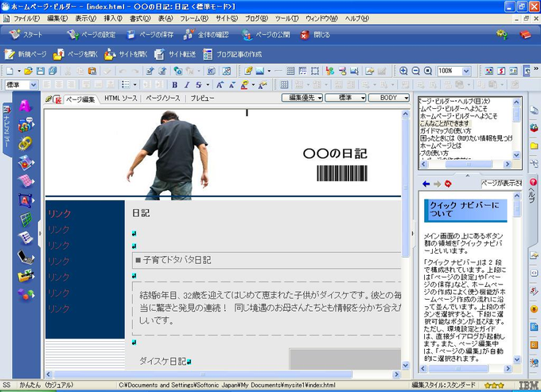Screen dimensions: 541x392
Task: Click the font color icon
Action: (244, 85)
